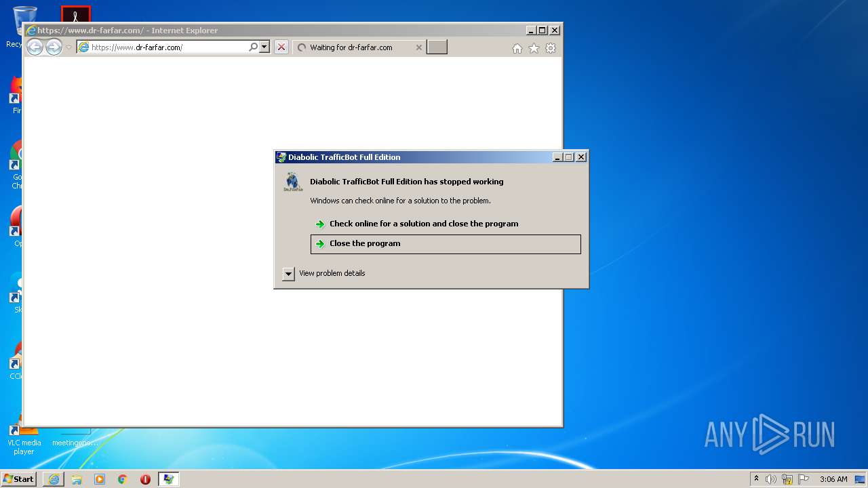Viewport: 868px width, 488px height.
Task: Open File Explorer folder on taskbar
Action: coord(77,479)
